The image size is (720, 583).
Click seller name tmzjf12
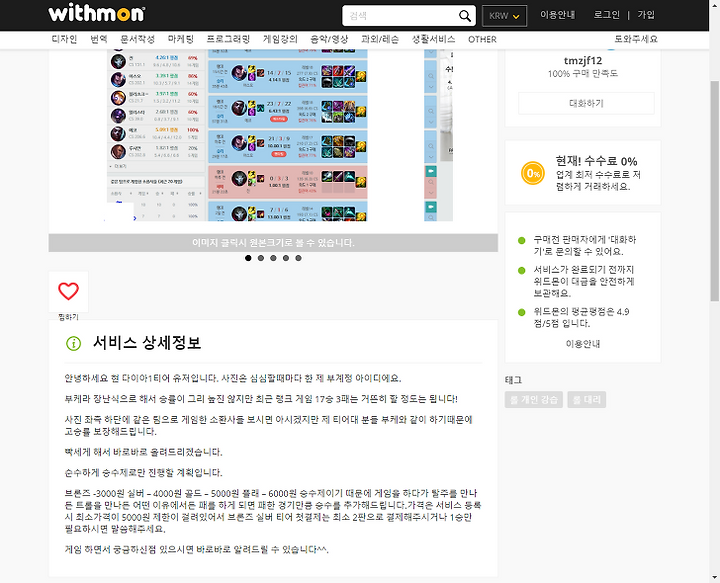click(x=583, y=60)
